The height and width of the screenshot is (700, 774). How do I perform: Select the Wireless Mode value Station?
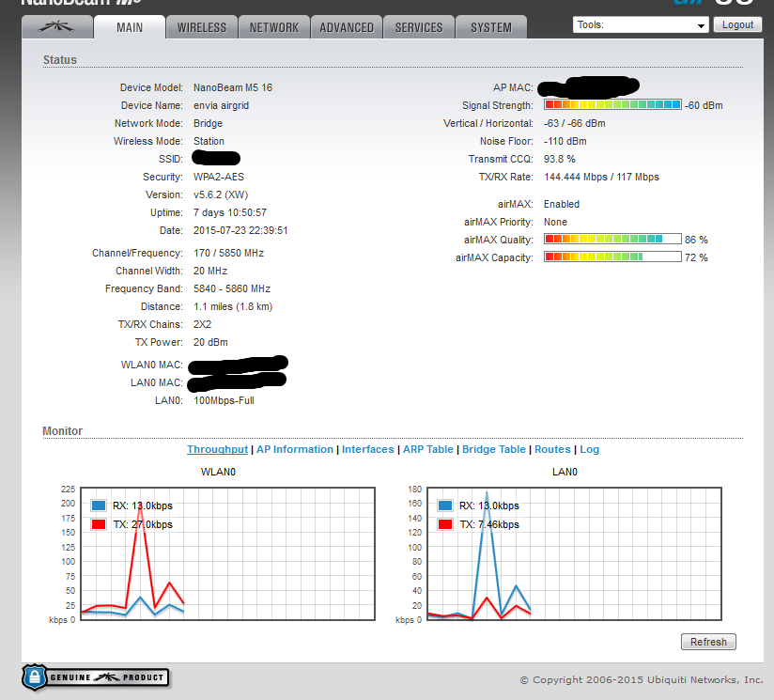[209, 141]
